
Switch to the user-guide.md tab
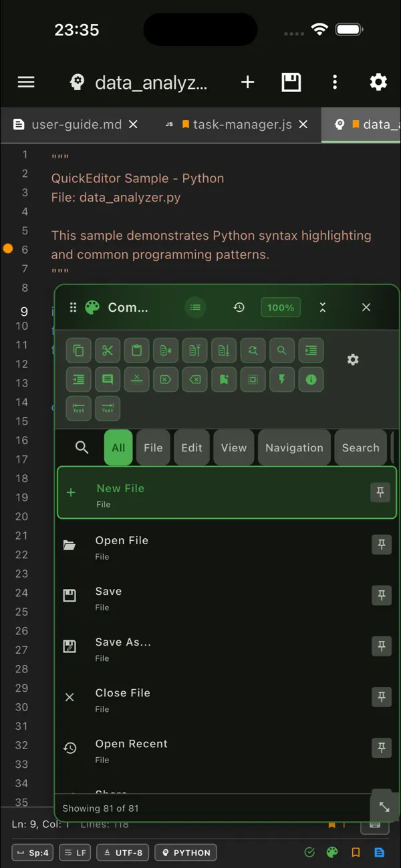coord(74,124)
